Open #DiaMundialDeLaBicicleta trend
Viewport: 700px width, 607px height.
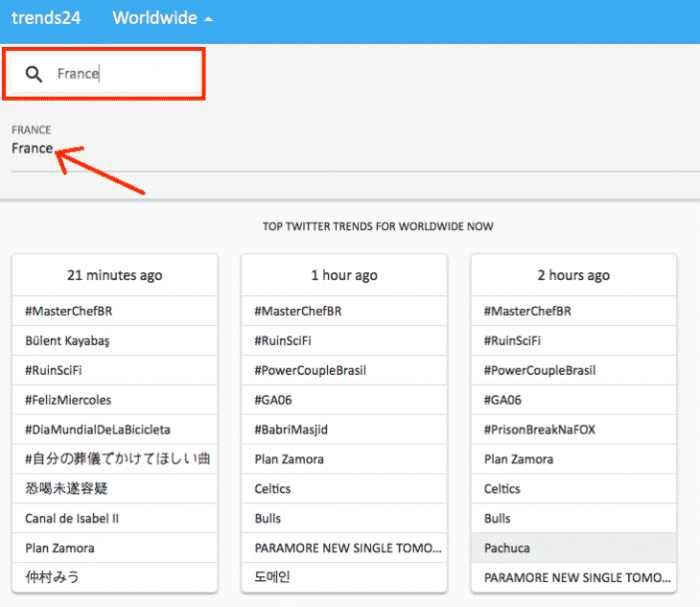coord(98,430)
